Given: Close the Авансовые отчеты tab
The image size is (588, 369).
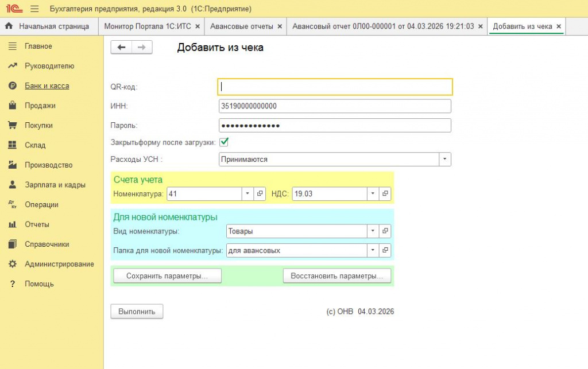Looking at the screenshot, I should [280, 26].
